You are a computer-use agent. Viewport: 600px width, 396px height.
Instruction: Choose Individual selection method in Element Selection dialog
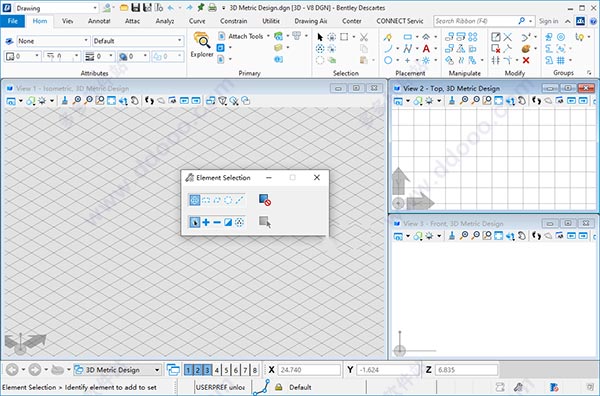click(195, 200)
